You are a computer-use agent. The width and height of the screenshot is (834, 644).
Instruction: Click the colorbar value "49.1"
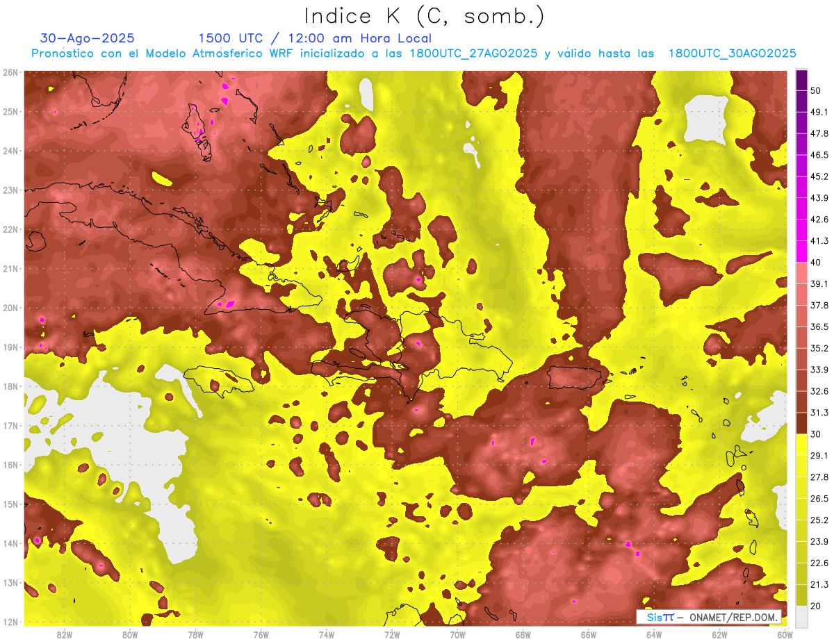(x=819, y=112)
